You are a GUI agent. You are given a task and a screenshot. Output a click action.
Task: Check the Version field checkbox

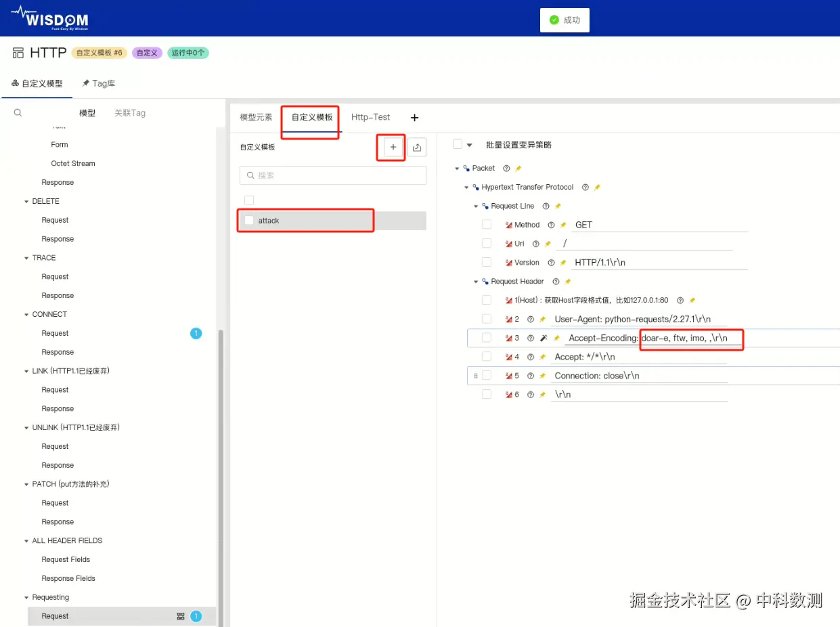[x=487, y=262]
